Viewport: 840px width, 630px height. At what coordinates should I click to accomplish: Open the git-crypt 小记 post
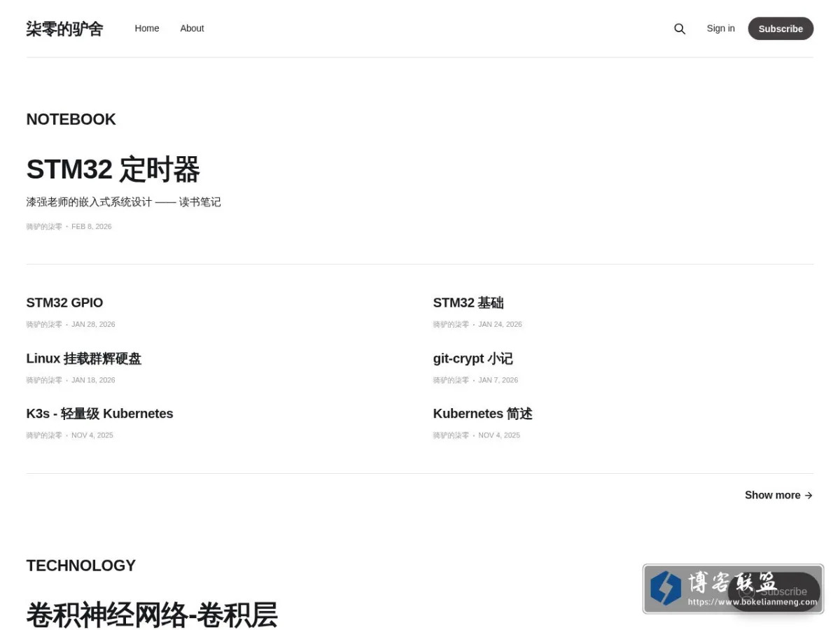tap(472, 358)
